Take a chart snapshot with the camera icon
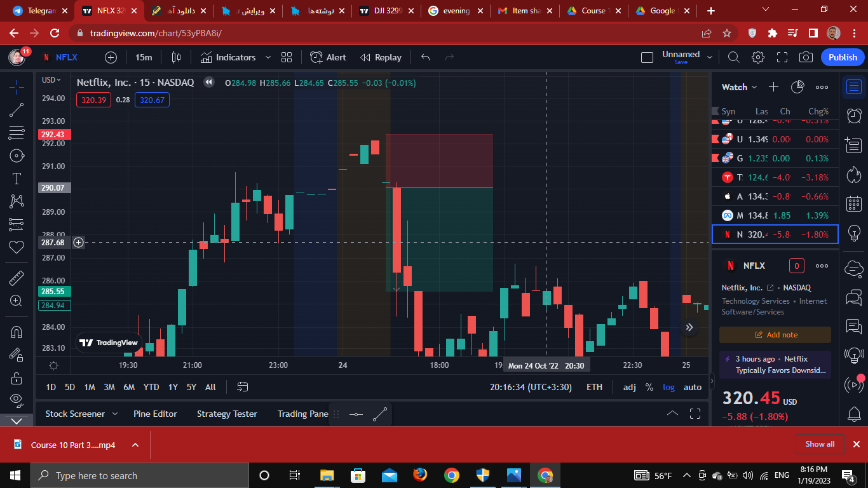 [x=806, y=57]
